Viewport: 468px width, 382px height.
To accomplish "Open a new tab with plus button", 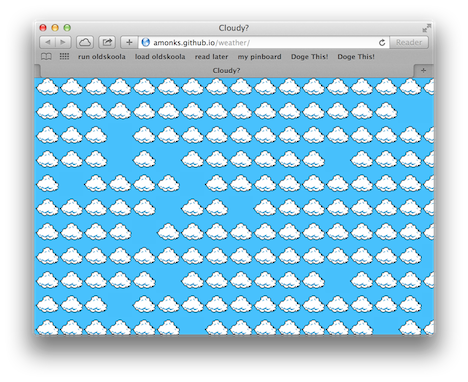I will click(423, 70).
